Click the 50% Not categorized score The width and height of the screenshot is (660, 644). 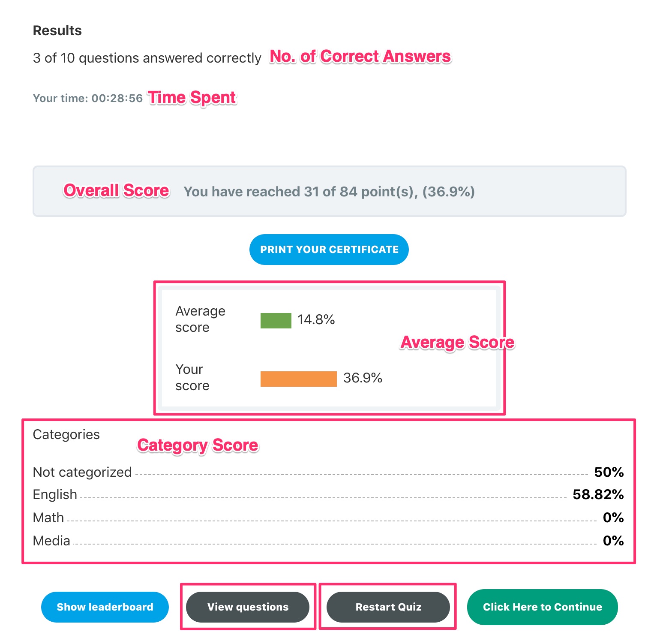[x=609, y=472]
